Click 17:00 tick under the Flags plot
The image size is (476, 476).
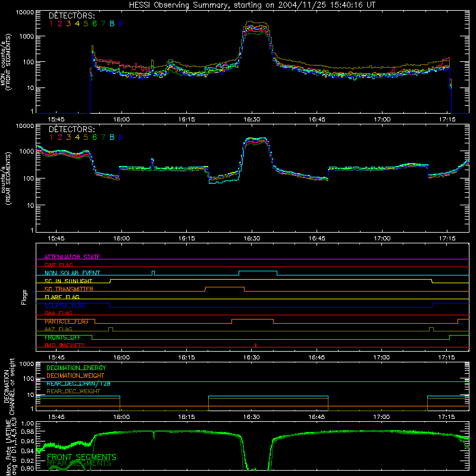coord(381,358)
